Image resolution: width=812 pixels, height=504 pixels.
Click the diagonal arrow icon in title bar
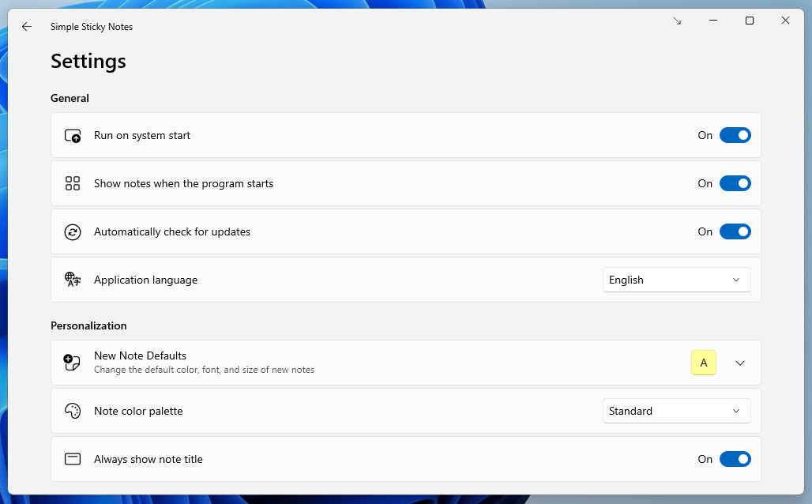point(677,21)
